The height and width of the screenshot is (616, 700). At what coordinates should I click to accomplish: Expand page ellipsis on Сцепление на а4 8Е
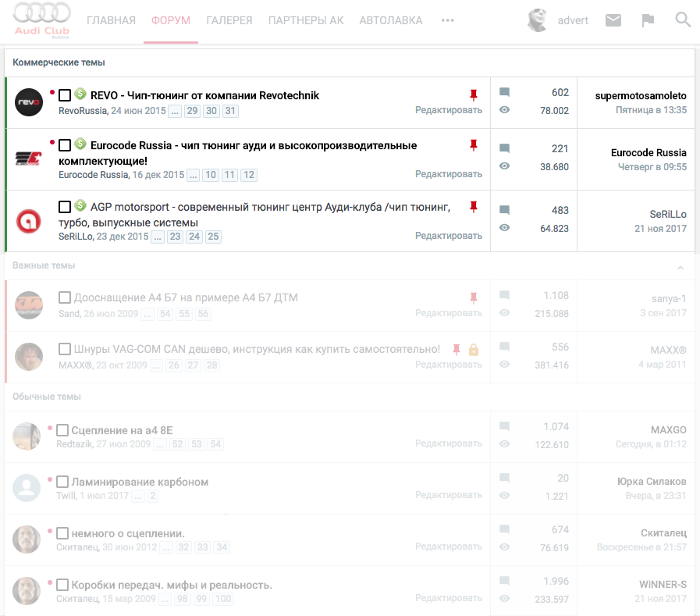160,444
